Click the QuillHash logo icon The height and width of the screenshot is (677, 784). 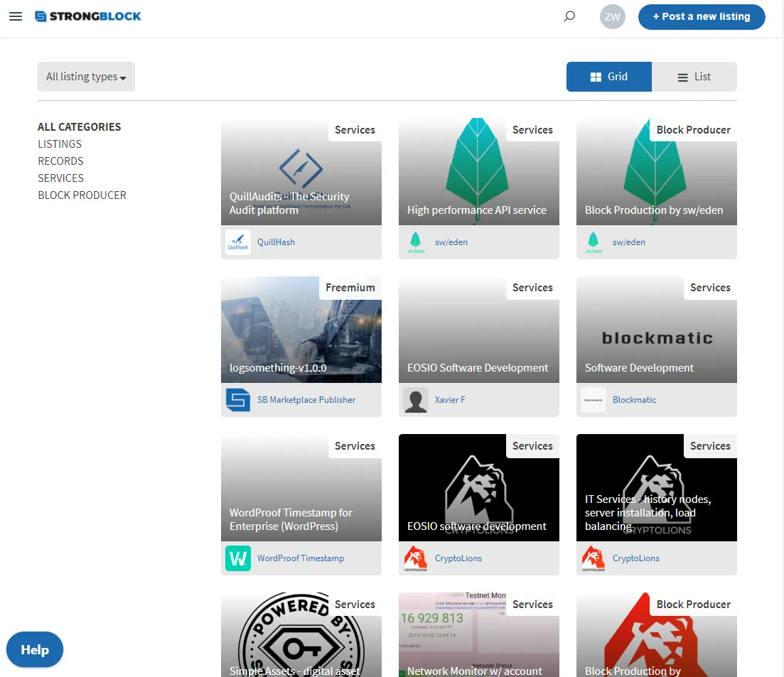[x=238, y=242]
